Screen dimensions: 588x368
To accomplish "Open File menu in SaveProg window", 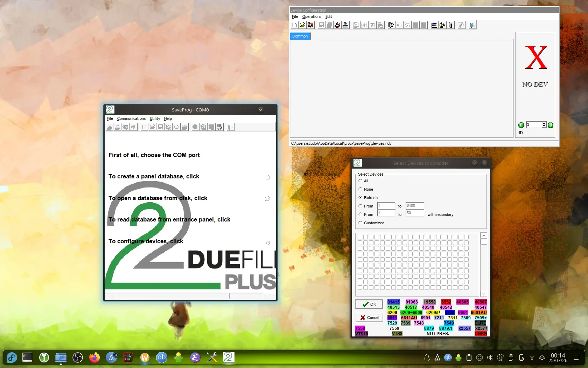I will 110,119.
